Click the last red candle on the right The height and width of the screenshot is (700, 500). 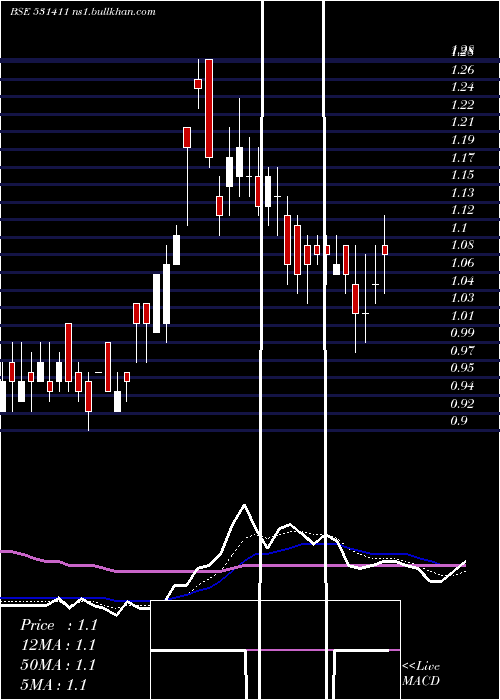click(385, 250)
